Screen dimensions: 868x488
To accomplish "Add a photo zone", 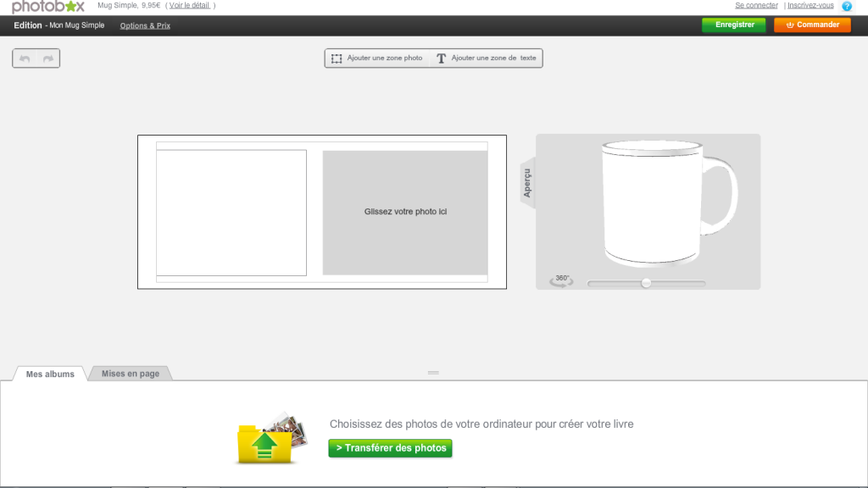I will click(x=376, y=58).
